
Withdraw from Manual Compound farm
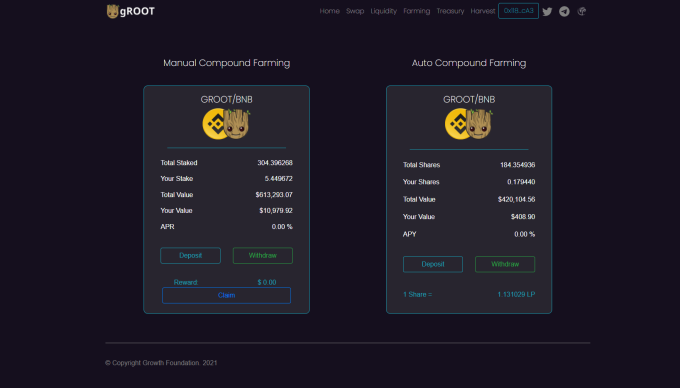pyautogui.click(x=262, y=255)
